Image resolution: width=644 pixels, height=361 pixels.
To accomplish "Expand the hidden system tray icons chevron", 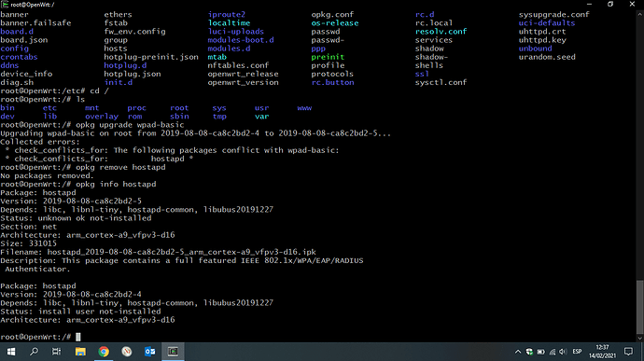I will (x=518, y=352).
